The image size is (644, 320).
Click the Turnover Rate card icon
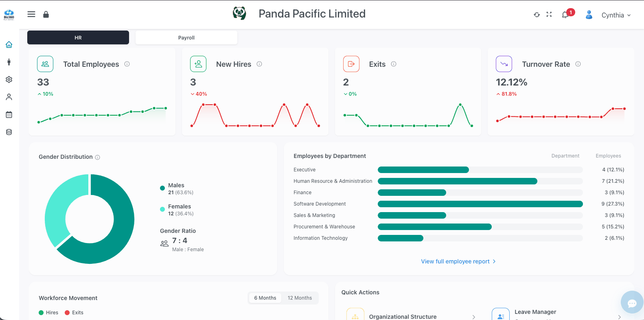(504, 64)
